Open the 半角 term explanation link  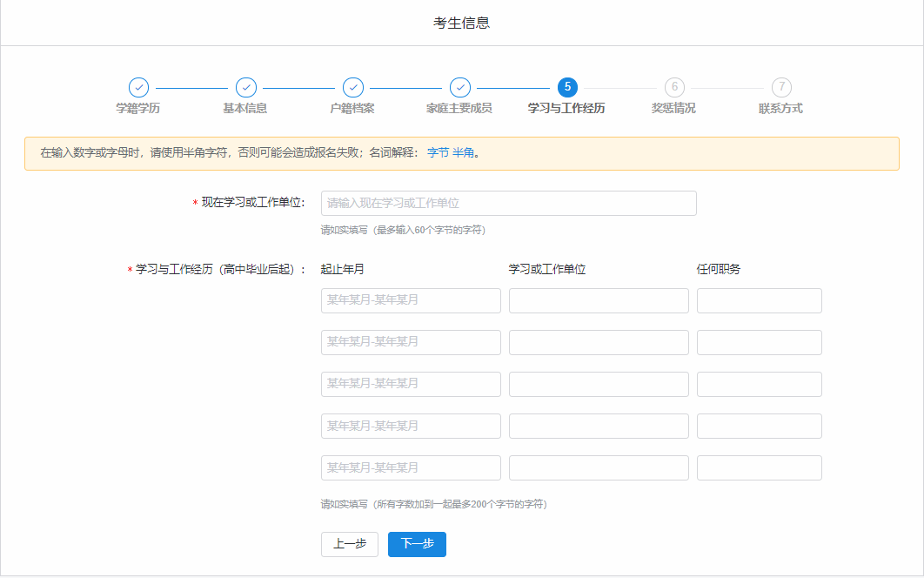click(x=463, y=153)
